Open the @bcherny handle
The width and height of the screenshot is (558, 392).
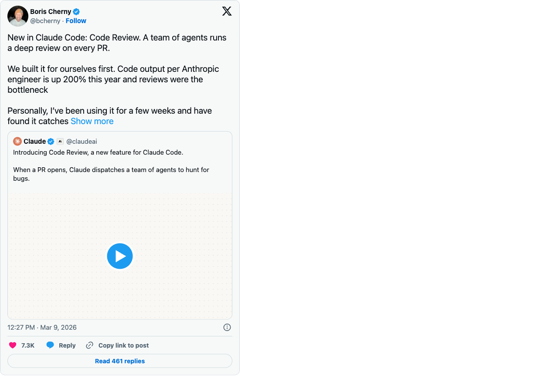point(45,21)
